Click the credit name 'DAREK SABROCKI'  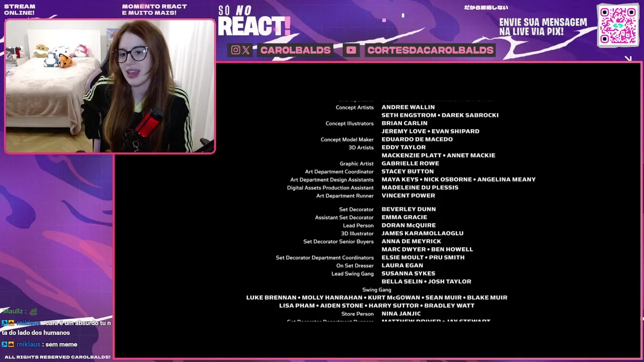coord(470,115)
